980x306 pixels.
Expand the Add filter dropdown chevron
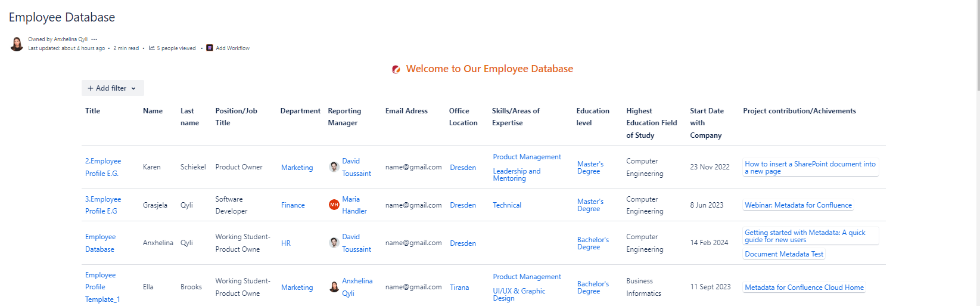pyautogui.click(x=133, y=88)
